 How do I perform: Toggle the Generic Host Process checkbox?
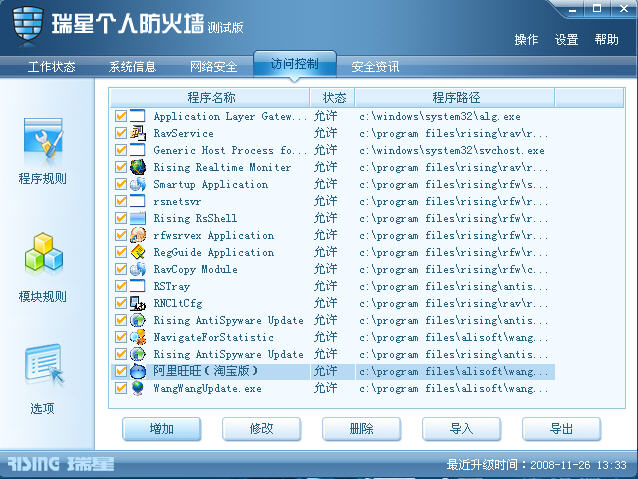pyautogui.click(x=121, y=150)
